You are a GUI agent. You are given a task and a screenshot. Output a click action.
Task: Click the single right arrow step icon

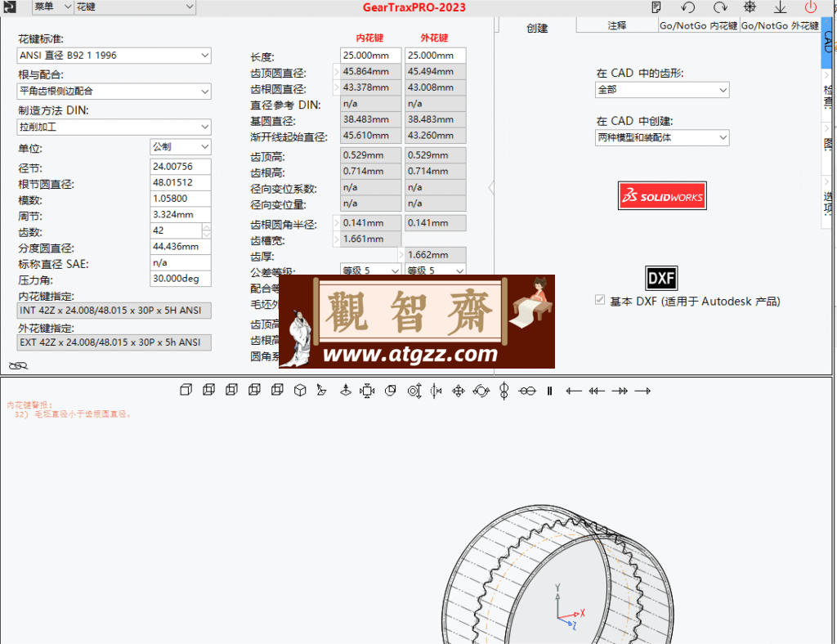click(x=642, y=391)
